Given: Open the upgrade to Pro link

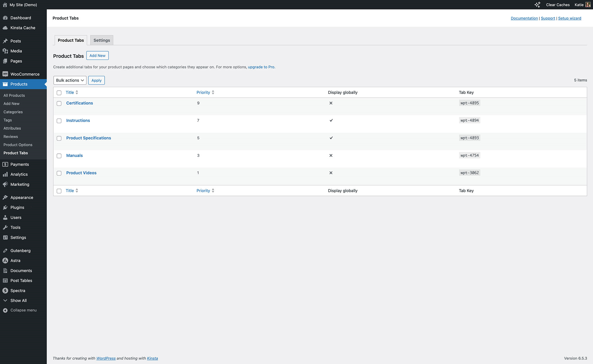Looking at the screenshot, I should 261,67.
